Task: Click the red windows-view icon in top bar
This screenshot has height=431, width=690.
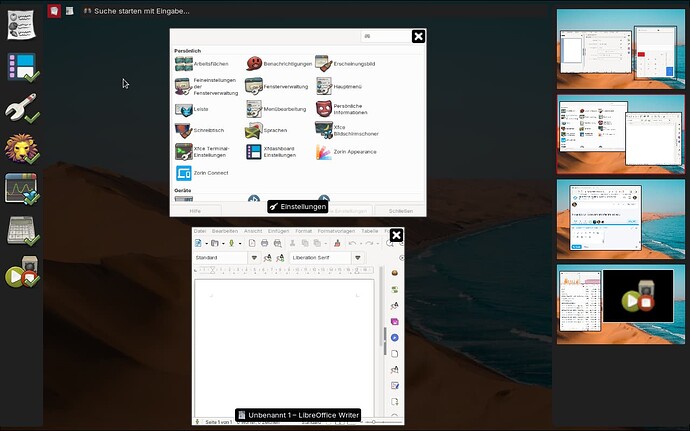Action: pyautogui.click(x=54, y=10)
